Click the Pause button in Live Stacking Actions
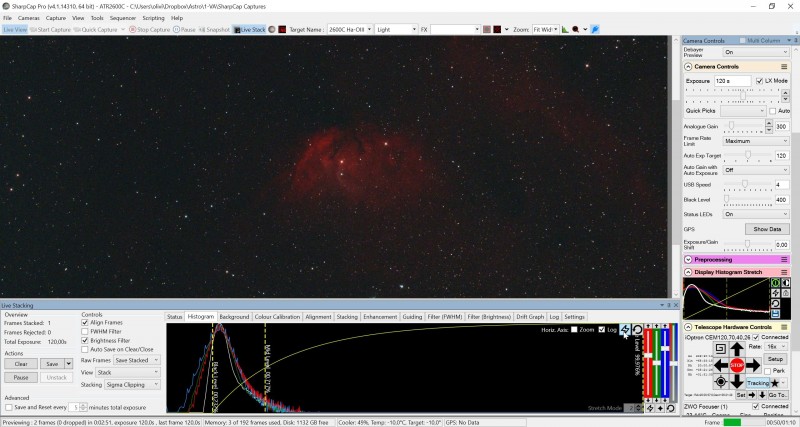This screenshot has width=800, height=427. (x=21, y=378)
